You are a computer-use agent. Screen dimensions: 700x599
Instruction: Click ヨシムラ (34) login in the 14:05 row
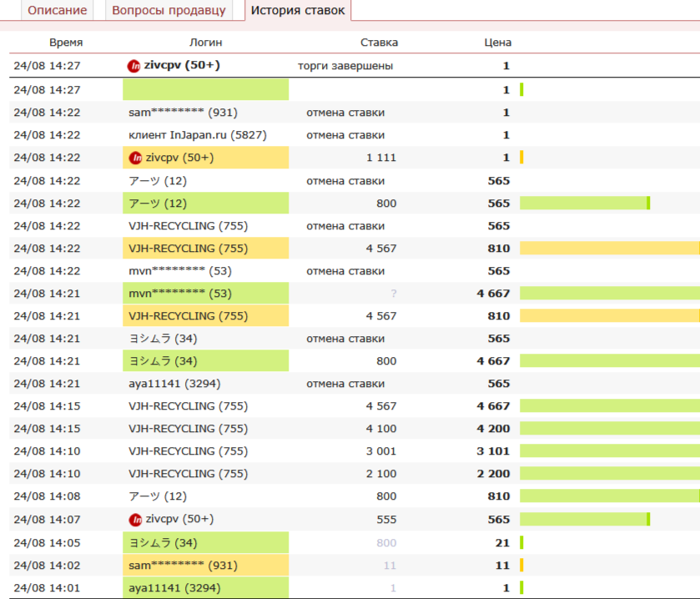click(x=163, y=543)
